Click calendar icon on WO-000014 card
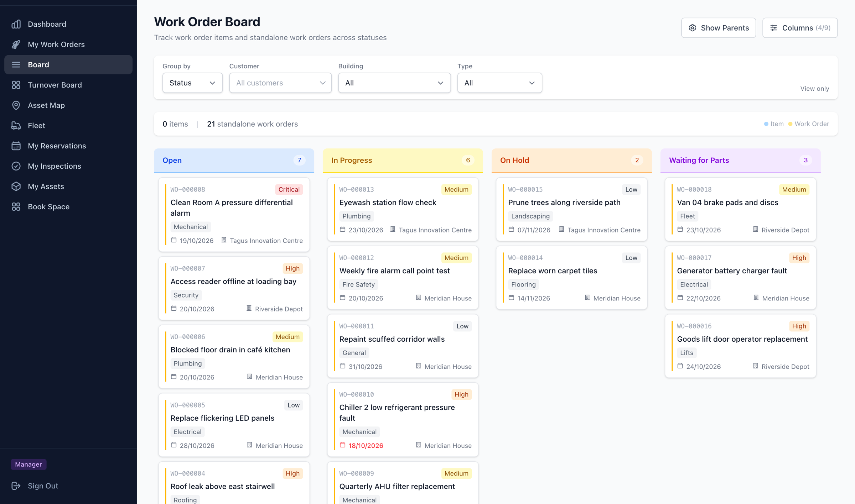855x504 pixels. click(x=512, y=298)
